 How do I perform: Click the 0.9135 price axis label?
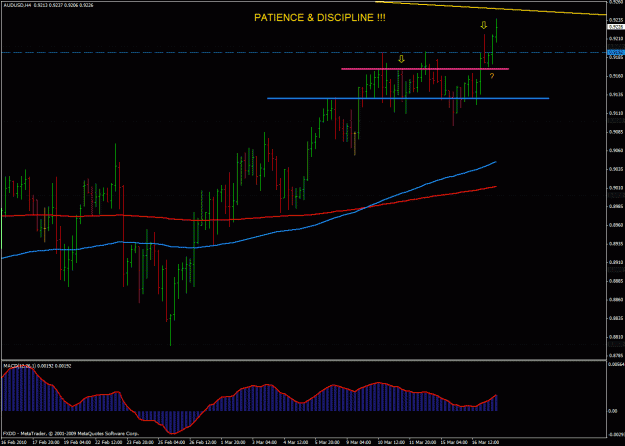click(x=616, y=94)
